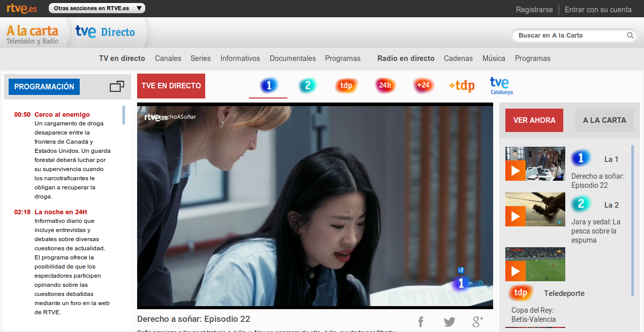The width and height of the screenshot is (644, 332).
Task: Click Derecho a soñar: Episodio 22 heading below video
Action: 194,319
